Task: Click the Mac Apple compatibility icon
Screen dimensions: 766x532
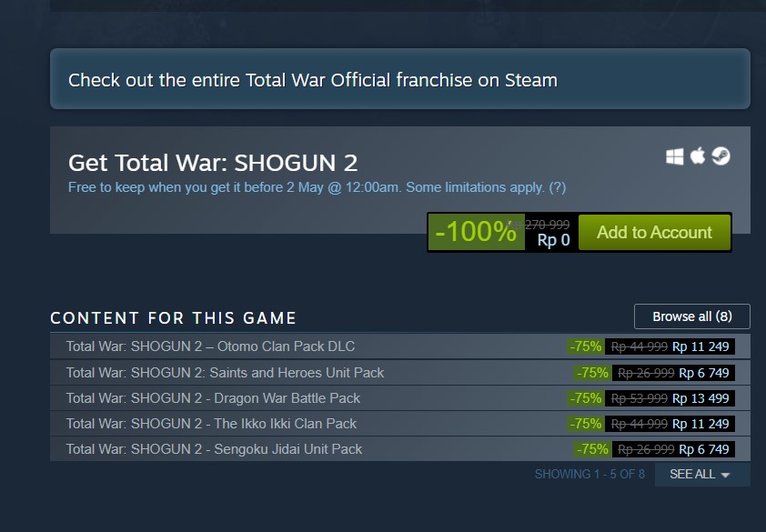Action: pyautogui.click(x=696, y=156)
